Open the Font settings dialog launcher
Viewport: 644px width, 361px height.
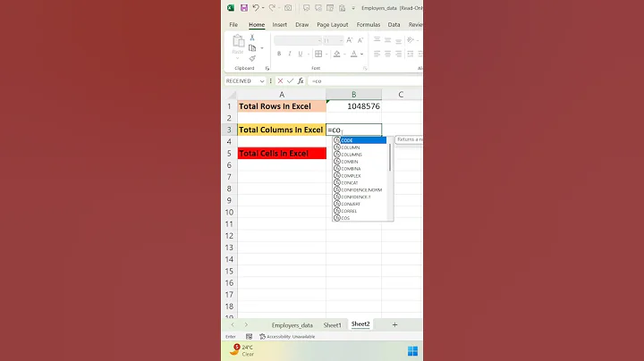click(x=365, y=69)
